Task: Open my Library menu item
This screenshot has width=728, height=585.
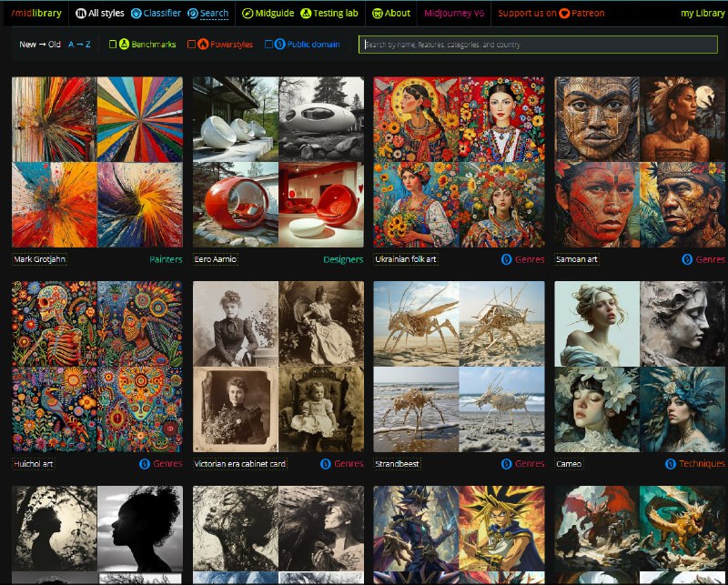Action: [703, 14]
